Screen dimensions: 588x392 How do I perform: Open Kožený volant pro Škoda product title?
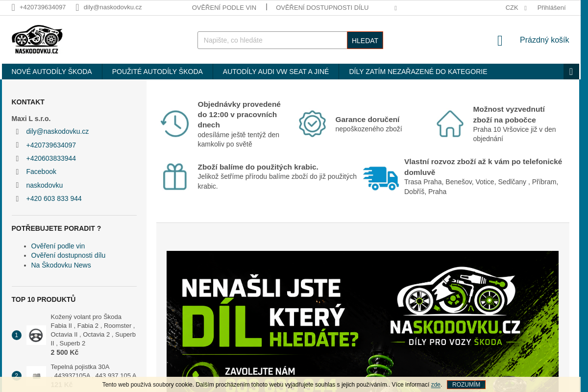tap(93, 330)
